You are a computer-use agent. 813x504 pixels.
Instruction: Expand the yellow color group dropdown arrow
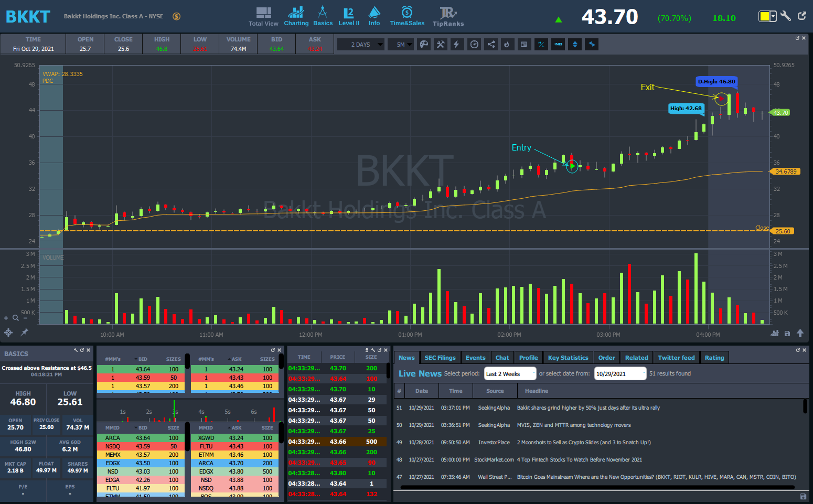click(773, 16)
